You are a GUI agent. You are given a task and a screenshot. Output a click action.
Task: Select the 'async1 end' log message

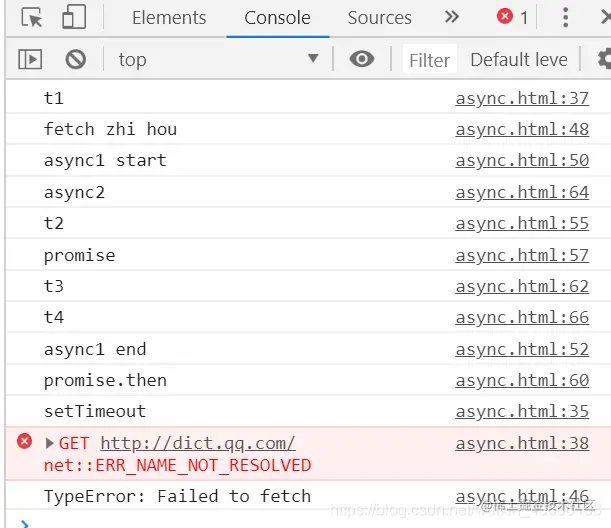(x=95, y=350)
